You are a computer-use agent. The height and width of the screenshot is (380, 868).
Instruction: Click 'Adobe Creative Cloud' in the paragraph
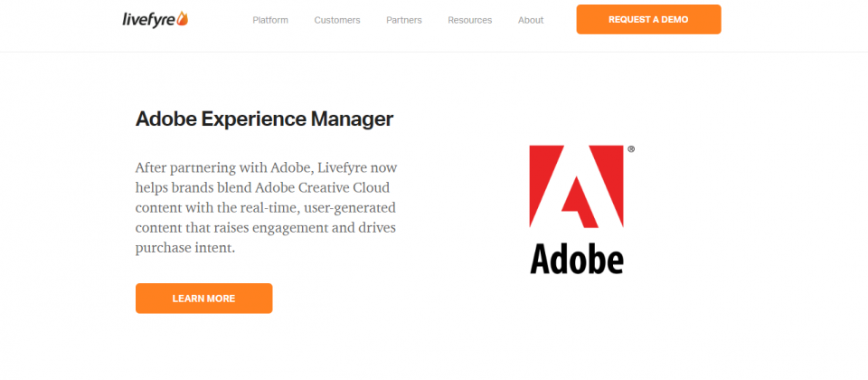click(x=323, y=188)
